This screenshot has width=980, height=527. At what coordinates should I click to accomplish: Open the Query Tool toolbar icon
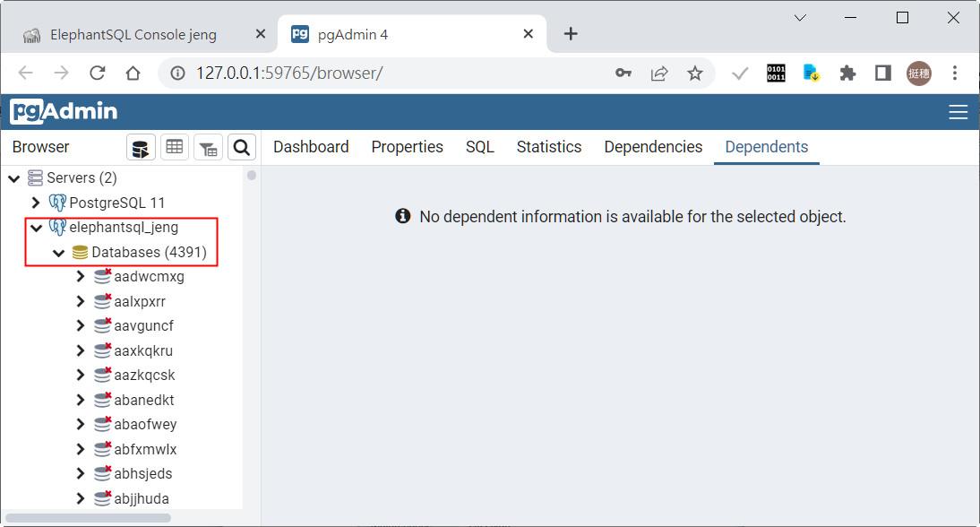(x=141, y=148)
